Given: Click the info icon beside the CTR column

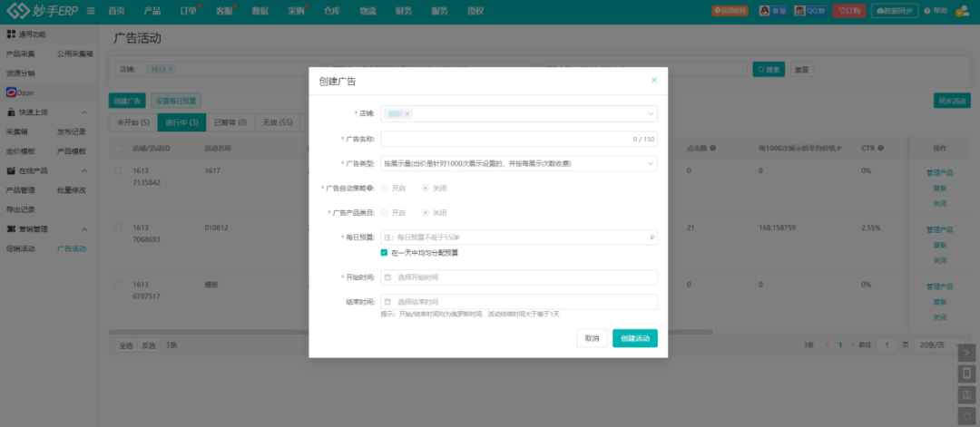Looking at the screenshot, I should [x=880, y=148].
